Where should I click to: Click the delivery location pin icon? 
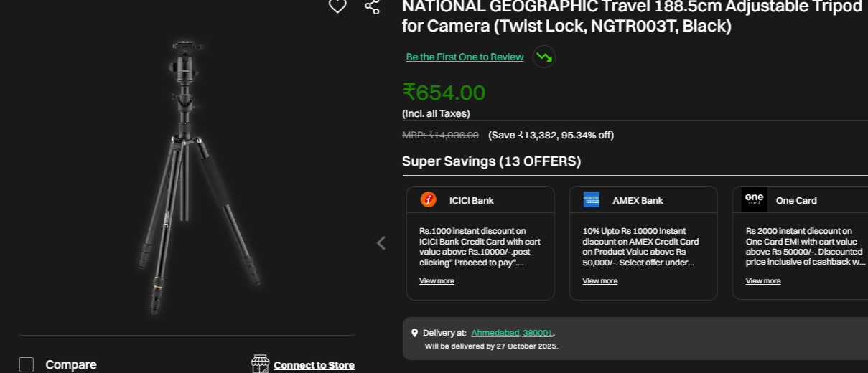point(414,333)
